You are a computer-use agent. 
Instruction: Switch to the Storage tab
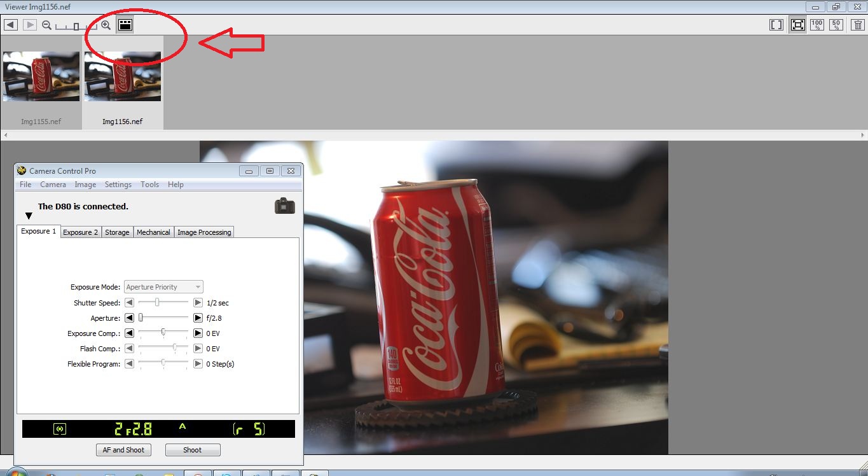click(117, 232)
